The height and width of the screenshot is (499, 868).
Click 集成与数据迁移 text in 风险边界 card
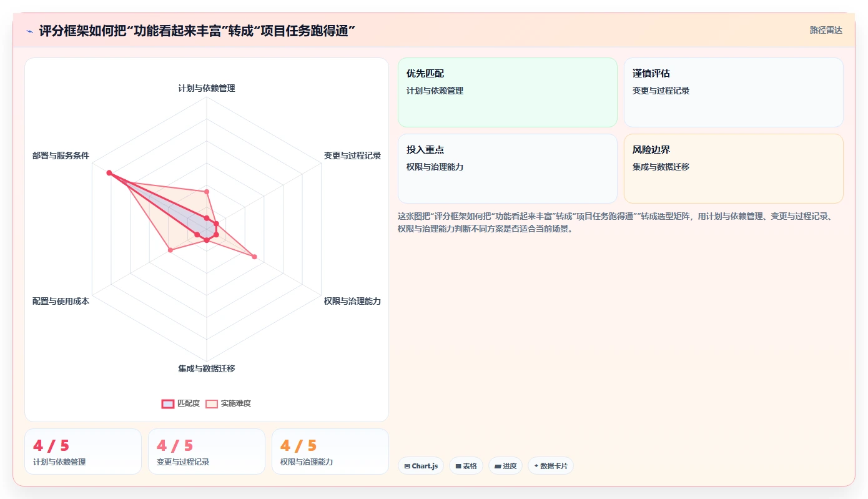[661, 167]
